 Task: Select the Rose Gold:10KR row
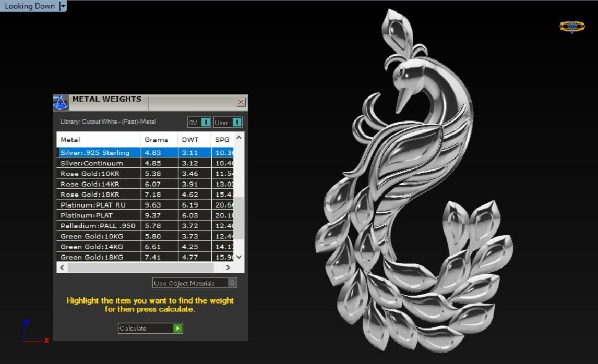tap(145, 174)
